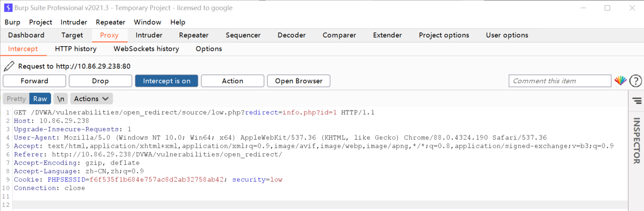The image size is (644, 211).
Task: Switch to Pretty view mode
Action: (16, 99)
